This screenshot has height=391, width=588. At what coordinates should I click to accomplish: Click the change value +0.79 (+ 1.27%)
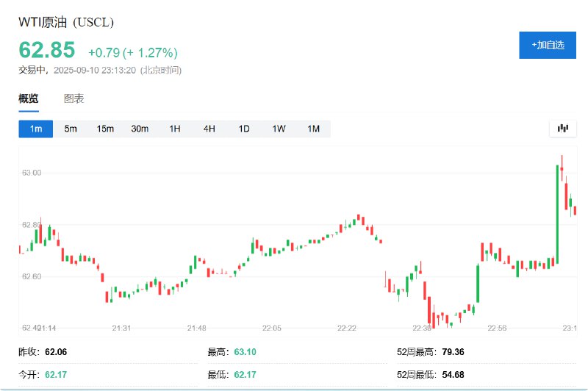click(133, 53)
